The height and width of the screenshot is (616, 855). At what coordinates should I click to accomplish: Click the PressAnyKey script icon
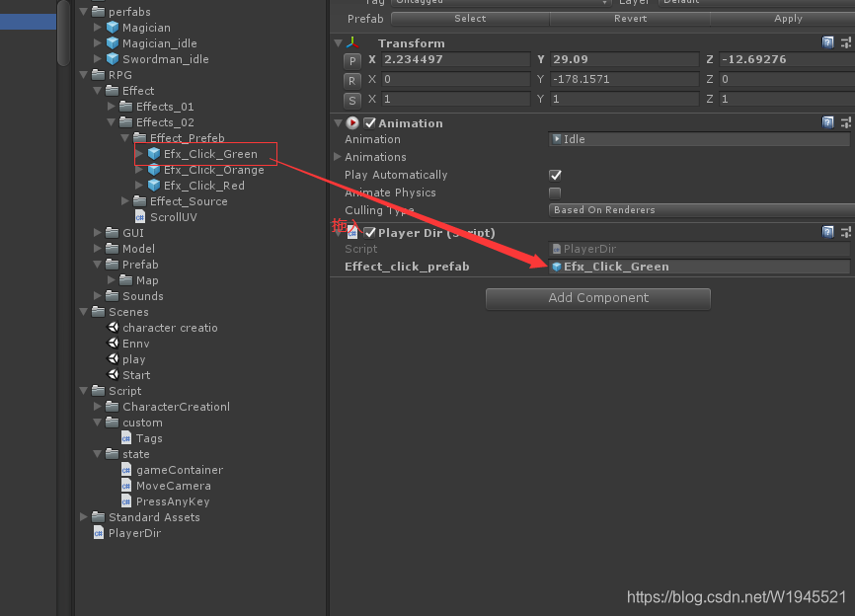[x=126, y=501]
